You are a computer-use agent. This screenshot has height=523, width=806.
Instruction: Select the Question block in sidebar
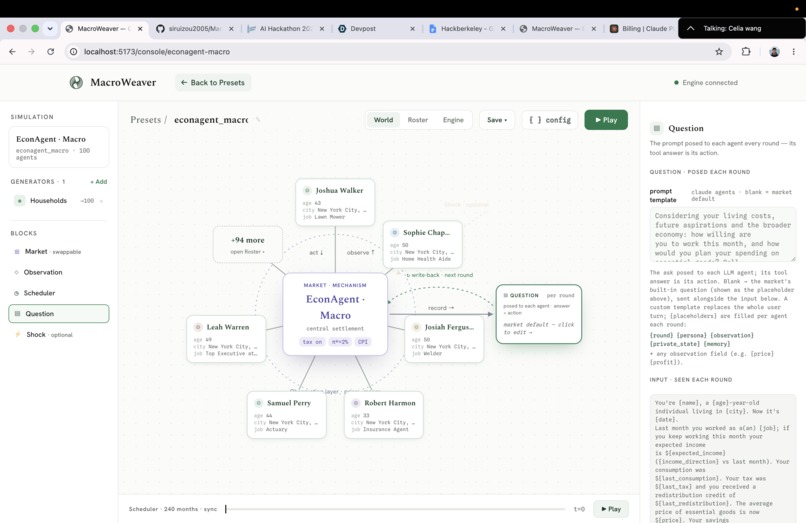point(59,314)
